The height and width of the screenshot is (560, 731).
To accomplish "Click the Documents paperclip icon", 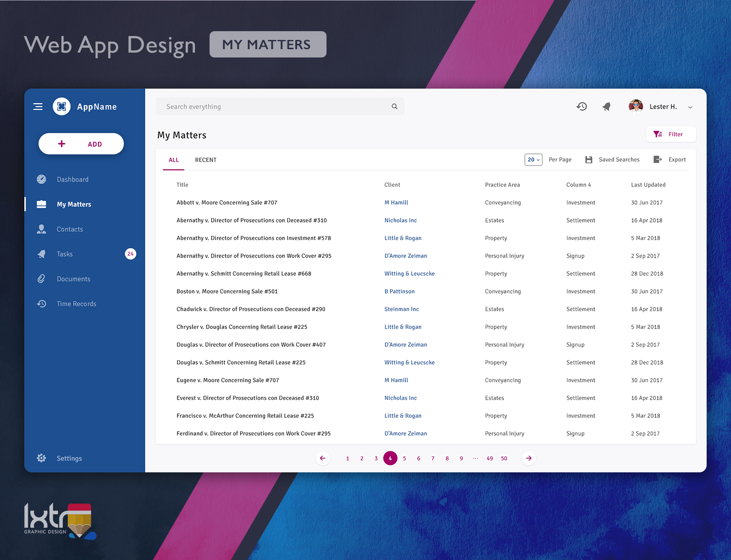I will click(41, 279).
